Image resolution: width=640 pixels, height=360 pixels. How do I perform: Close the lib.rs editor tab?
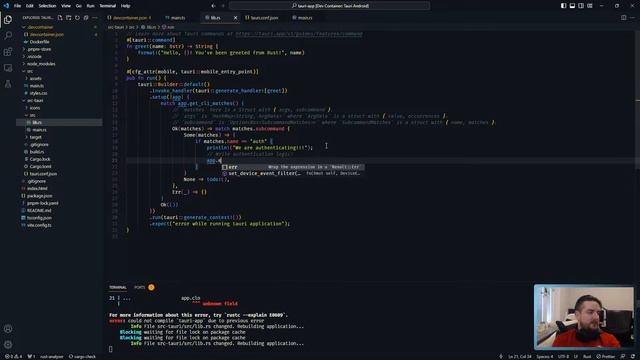[x=236, y=18]
